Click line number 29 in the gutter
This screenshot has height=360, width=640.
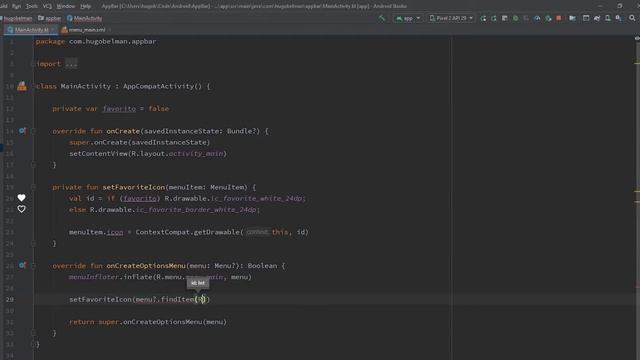click(x=10, y=299)
